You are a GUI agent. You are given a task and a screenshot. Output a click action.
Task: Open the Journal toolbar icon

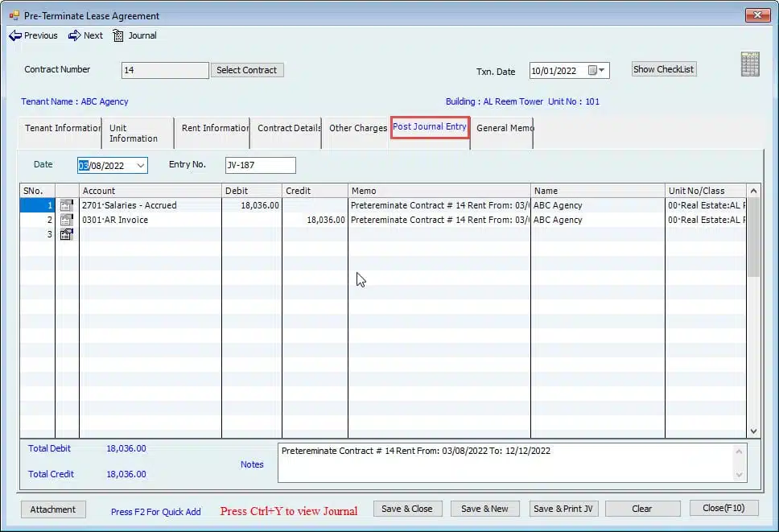click(x=117, y=35)
